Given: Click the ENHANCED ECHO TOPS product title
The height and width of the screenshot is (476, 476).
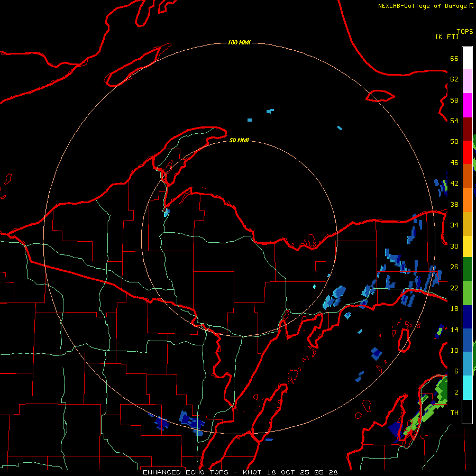Looking at the screenshot, I should point(186,472).
